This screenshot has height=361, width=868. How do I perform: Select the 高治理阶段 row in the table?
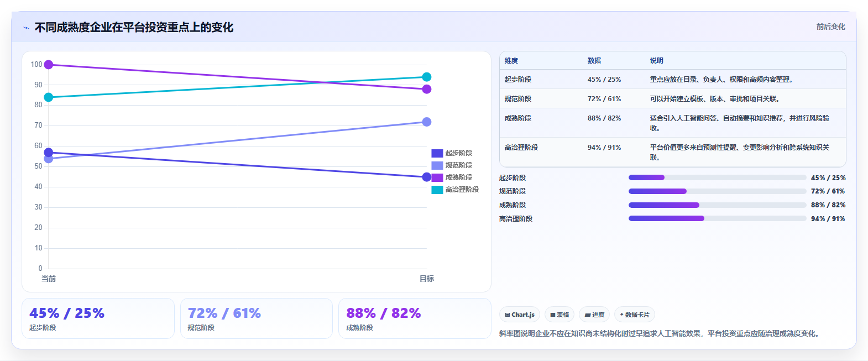coord(673,152)
